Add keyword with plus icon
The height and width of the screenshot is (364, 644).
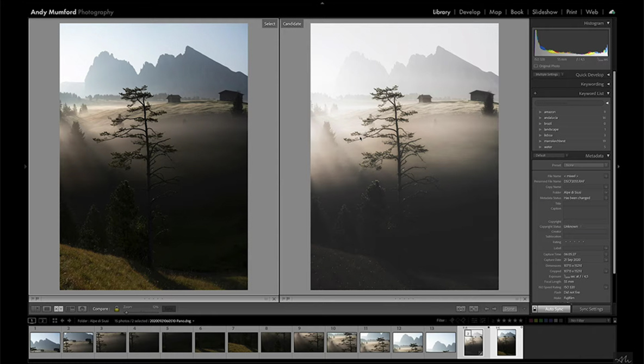(x=535, y=93)
